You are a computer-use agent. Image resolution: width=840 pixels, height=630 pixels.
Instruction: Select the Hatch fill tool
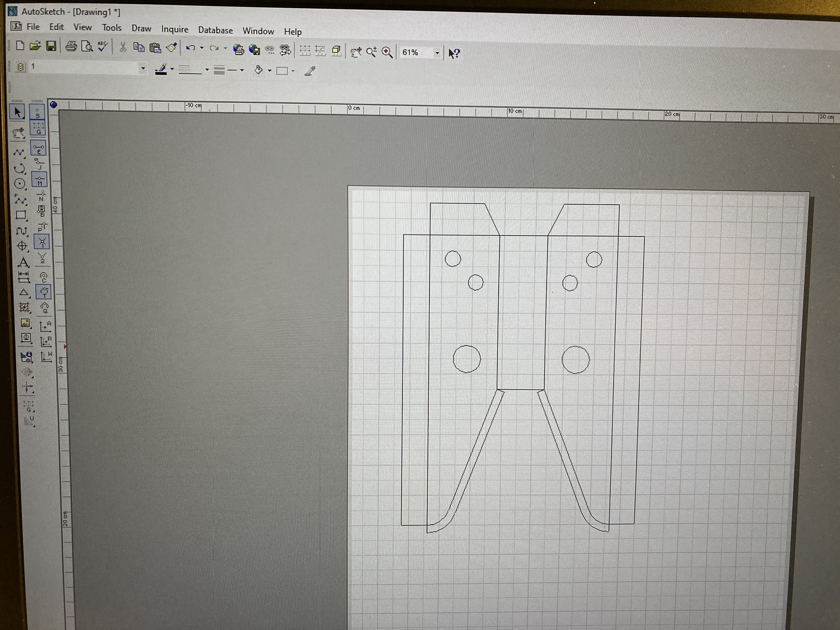point(25,307)
